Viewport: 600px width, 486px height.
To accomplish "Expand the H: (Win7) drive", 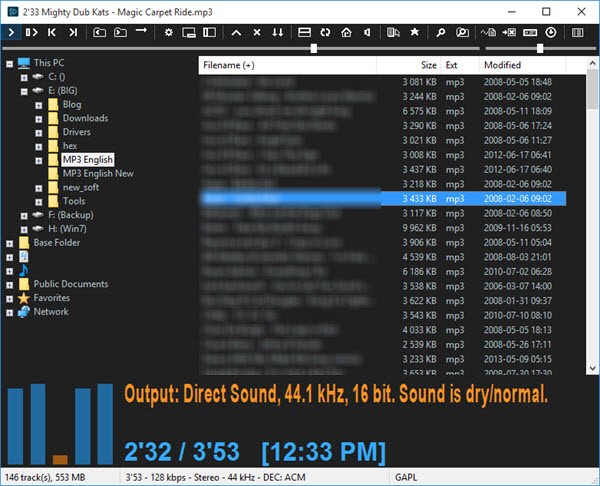I will click(24, 230).
